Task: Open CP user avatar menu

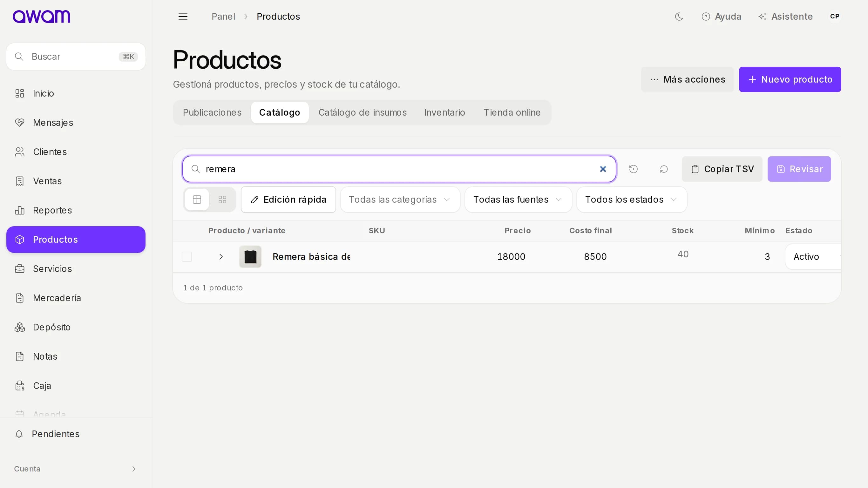Action: (835, 17)
